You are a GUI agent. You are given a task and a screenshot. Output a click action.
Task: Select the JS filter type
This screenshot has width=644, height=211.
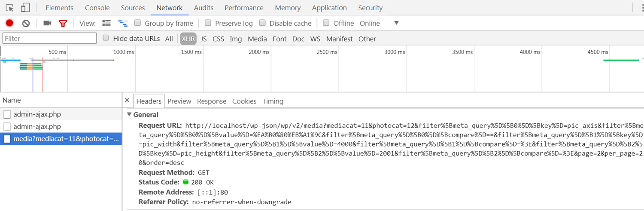point(204,39)
